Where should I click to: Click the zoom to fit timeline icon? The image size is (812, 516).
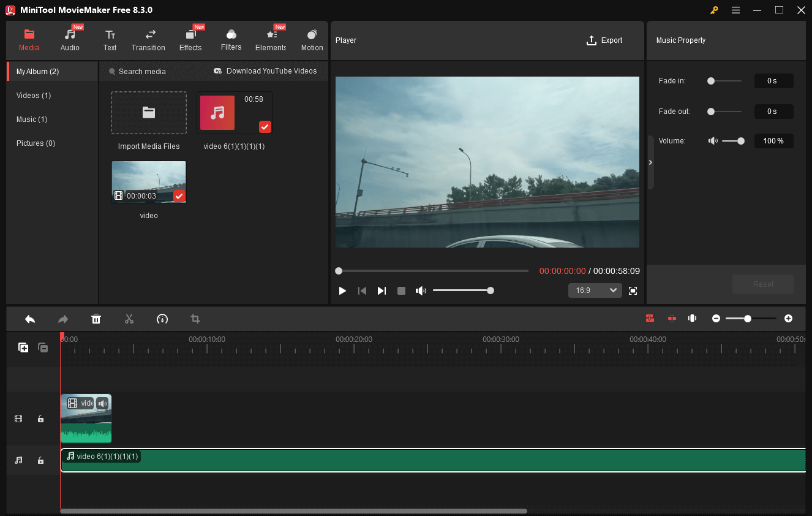point(693,318)
